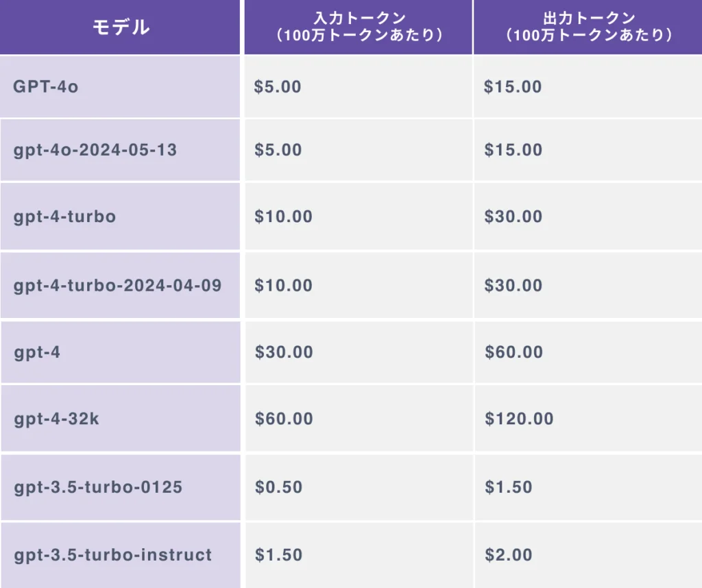Click the 入力トークン column header
This screenshot has height=588, width=702.
(359, 27)
